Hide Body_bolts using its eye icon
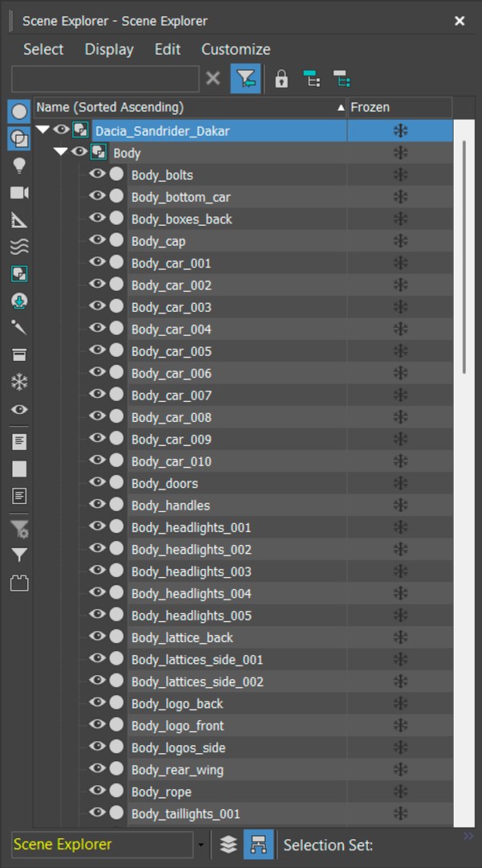The image size is (482, 868). (97, 174)
